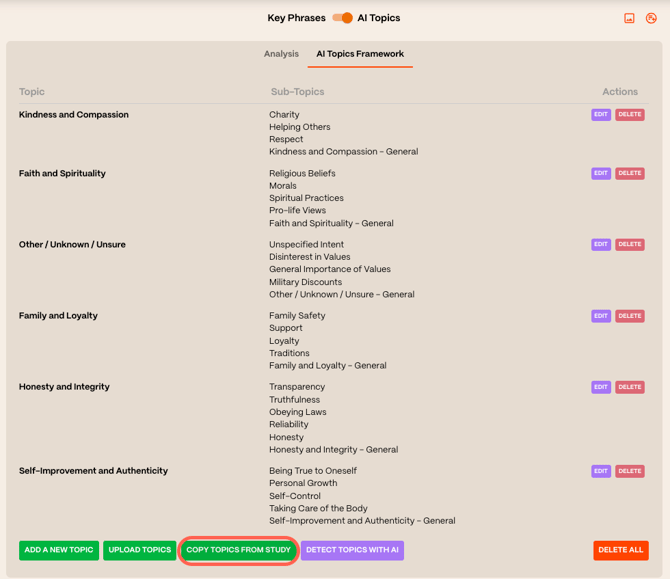Edit the Family and Loyalty topic
670x579 pixels.
[601, 316]
